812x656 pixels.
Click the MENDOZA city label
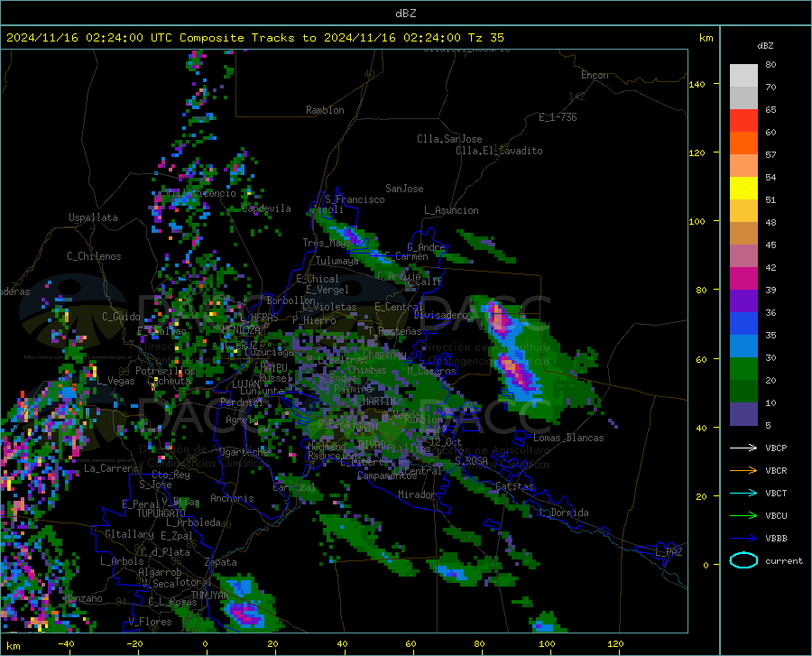tap(240, 330)
